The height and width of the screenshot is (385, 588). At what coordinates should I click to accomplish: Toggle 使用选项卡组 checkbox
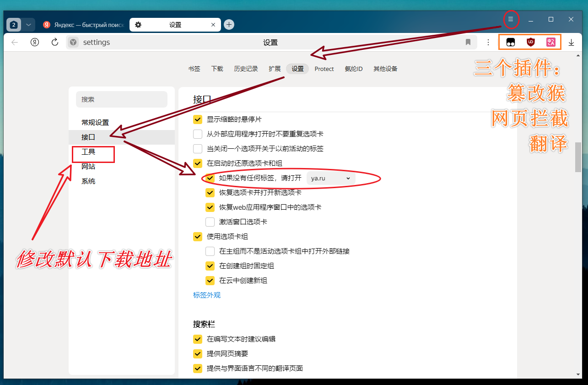point(198,237)
